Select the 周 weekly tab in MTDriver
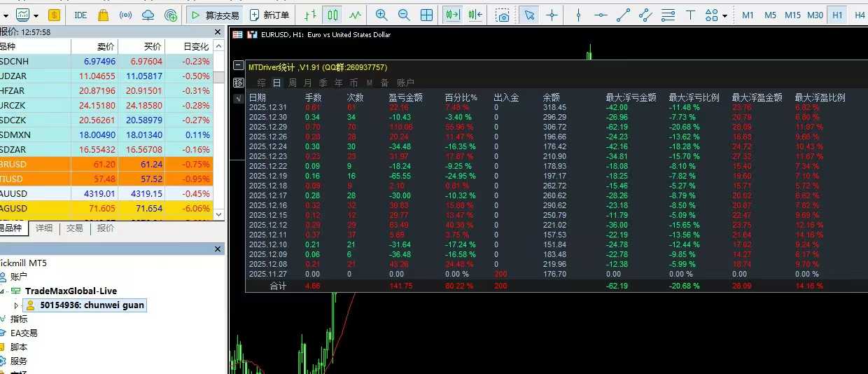868x374 pixels. [292, 83]
